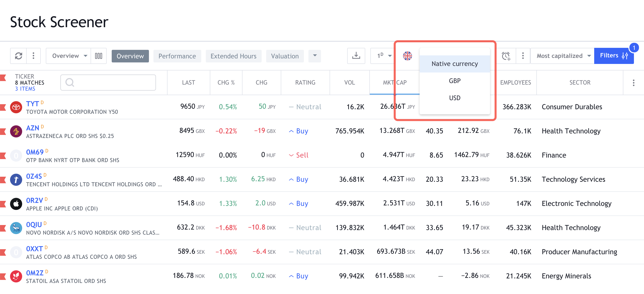Click the refresh screener icon
The width and height of the screenshot is (644, 294).
pyautogui.click(x=18, y=56)
